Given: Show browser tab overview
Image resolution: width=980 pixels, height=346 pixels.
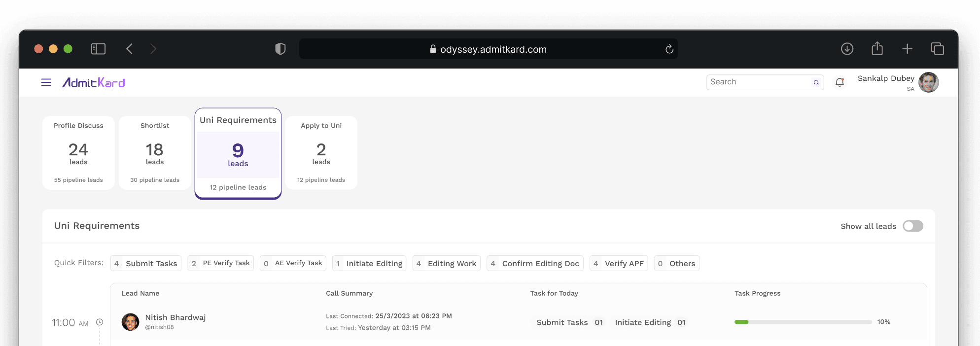Looking at the screenshot, I should point(938,49).
